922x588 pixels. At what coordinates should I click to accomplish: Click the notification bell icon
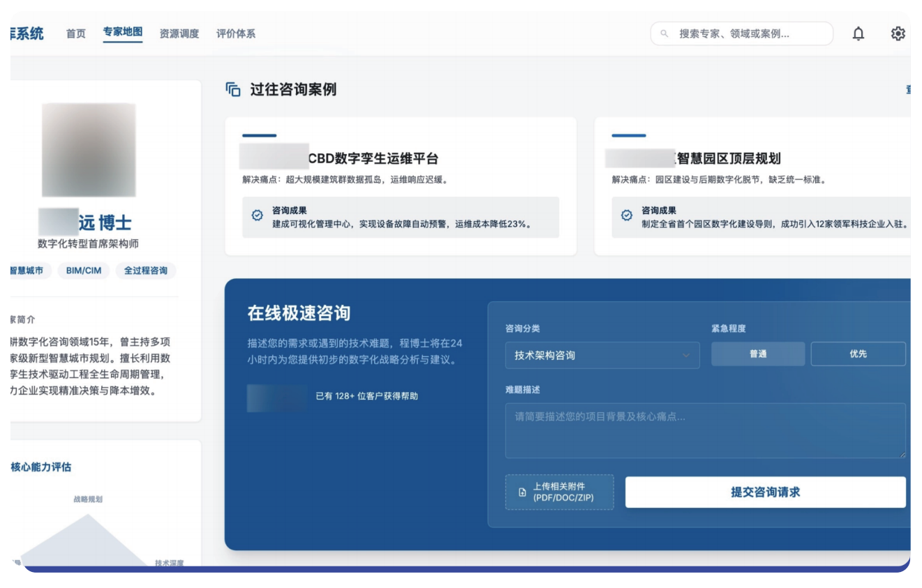(x=860, y=33)
